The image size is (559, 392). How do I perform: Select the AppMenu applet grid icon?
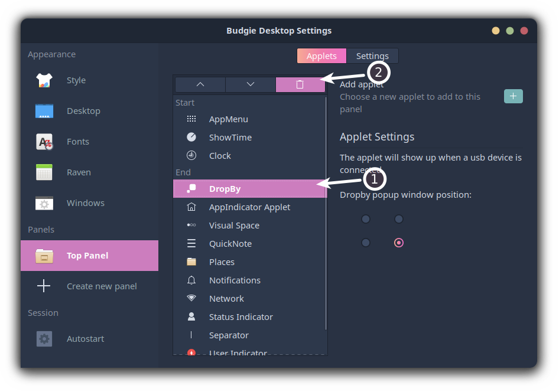191,119
